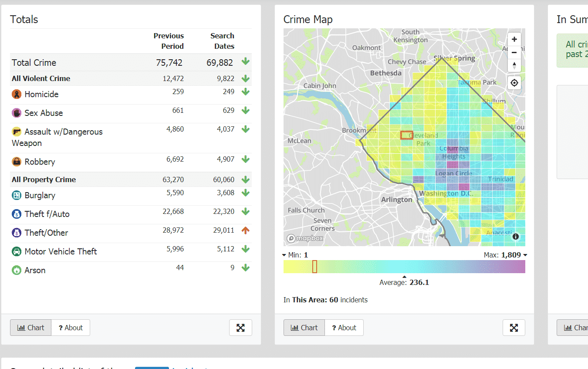Select the Sex Abuse category icon
The height and width of the screenshot is (369, 588).
16,113
